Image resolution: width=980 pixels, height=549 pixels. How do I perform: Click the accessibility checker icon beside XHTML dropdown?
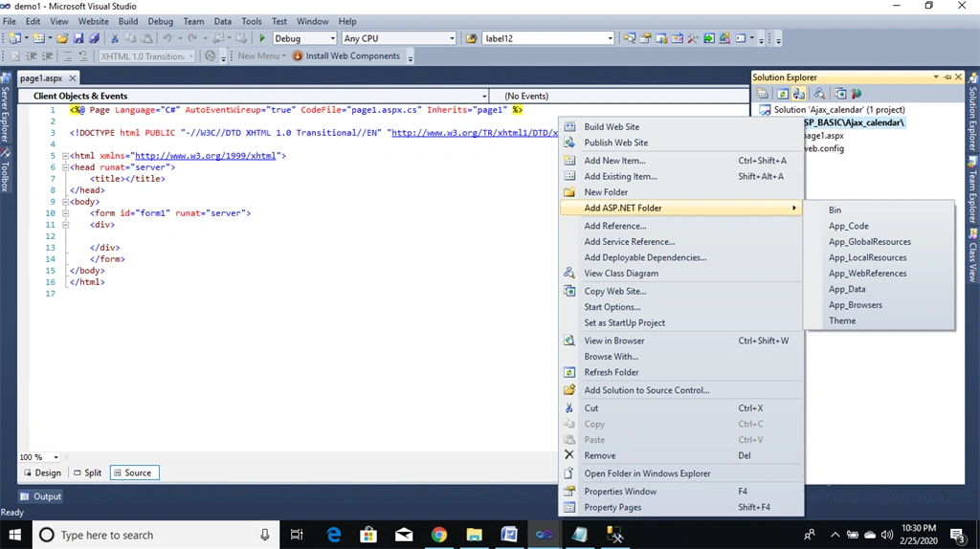[x=210, y=56]
